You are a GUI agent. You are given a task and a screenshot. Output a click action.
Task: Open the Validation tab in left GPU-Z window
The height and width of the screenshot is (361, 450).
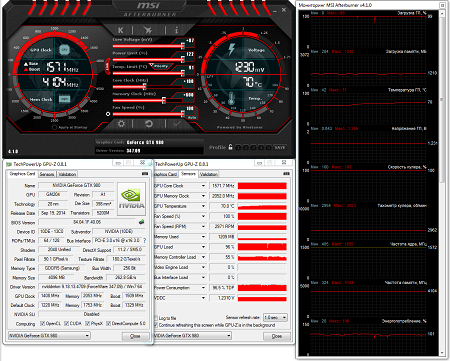(x=67, y=174)
